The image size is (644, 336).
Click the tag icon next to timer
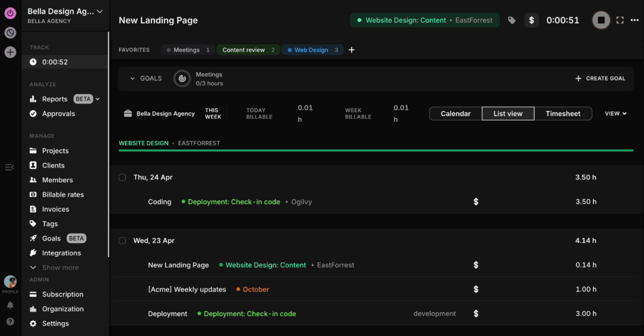512,20
